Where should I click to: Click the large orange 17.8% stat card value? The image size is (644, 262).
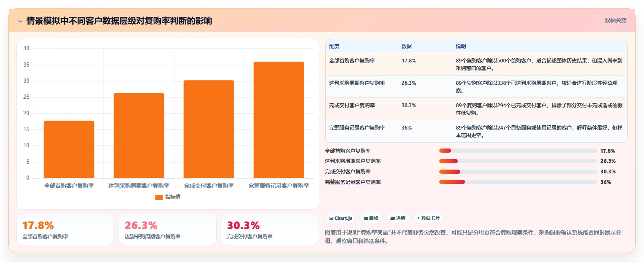tap(38, 225)
